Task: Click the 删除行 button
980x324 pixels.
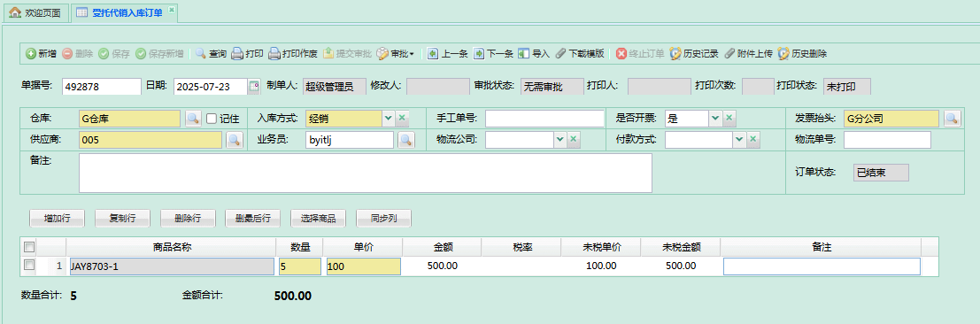Action: 188,219
